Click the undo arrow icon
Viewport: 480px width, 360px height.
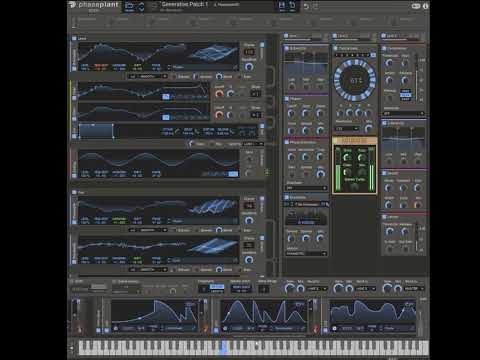click(306, 6)
